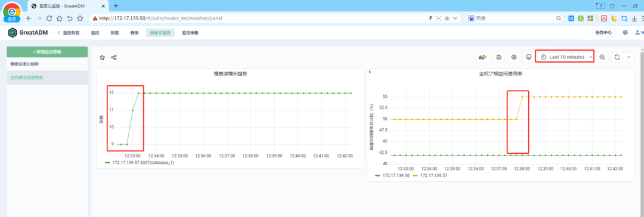Viewport: 644px width, 217px height.
Task: Open the 告警 tab
Action: [x=114, y=33]
